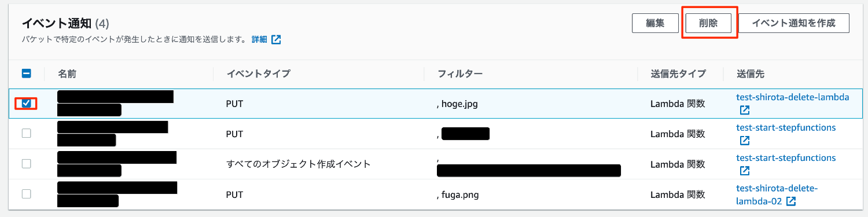Image resolution: width=868 pixels, height=217 pixels.
Task: Click the 編集 button
Action: click(x=655, y=23)
